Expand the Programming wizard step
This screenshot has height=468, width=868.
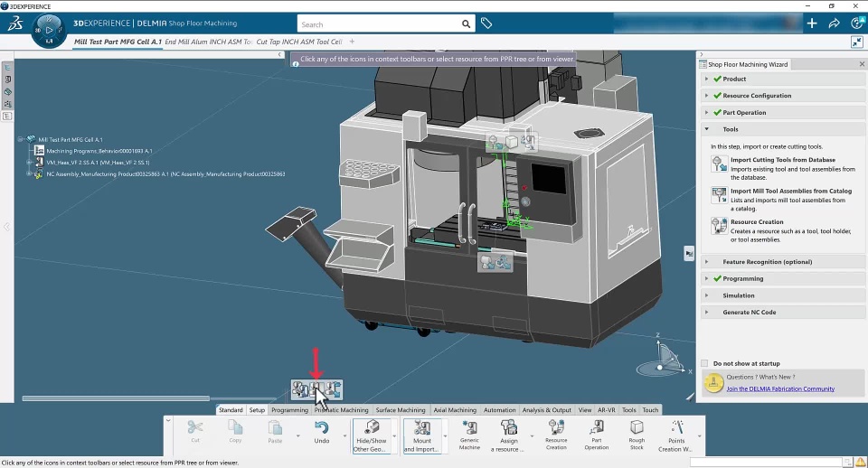pos(706,278)
